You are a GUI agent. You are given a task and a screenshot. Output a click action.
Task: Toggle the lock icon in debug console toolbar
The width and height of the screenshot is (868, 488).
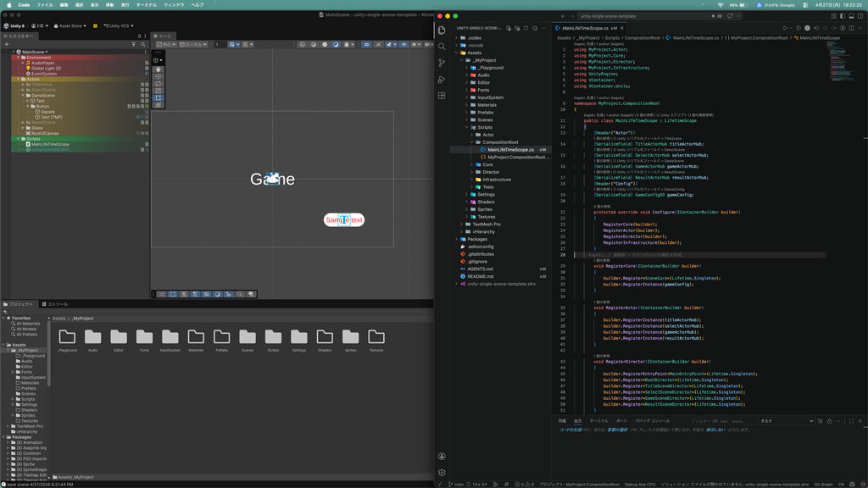click(x=828, y=421)
